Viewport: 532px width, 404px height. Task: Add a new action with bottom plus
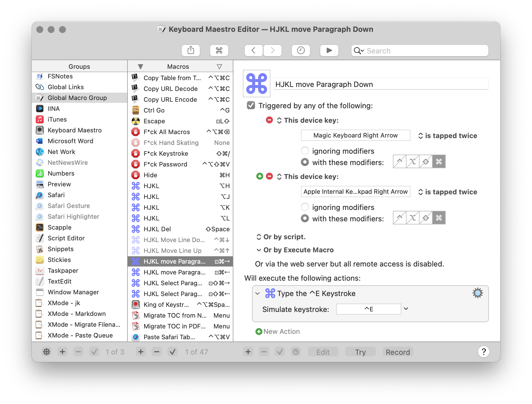click(248, 352)
